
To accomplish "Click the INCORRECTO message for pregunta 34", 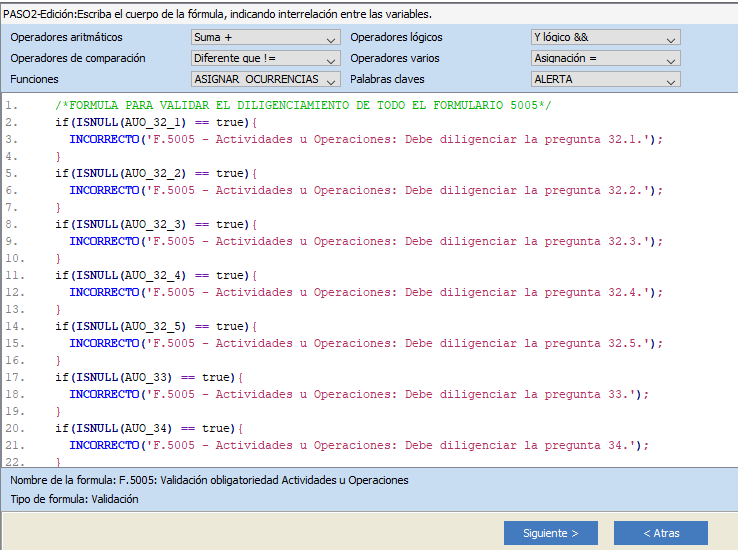I will [x=358, y=445].
